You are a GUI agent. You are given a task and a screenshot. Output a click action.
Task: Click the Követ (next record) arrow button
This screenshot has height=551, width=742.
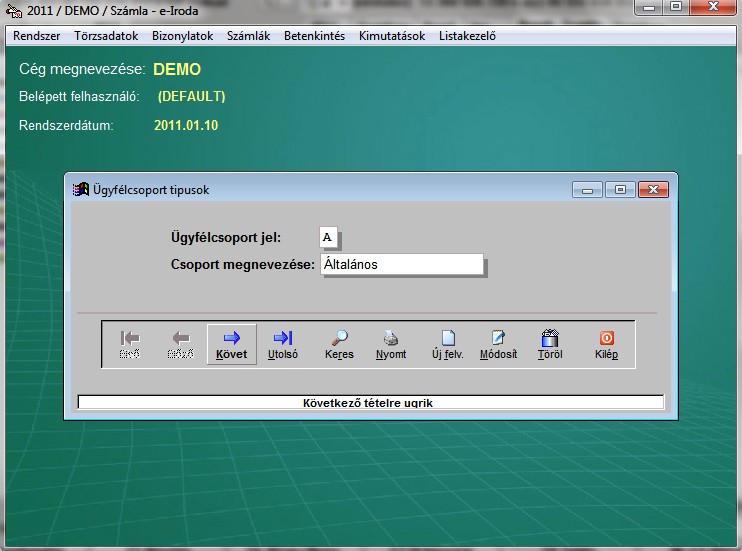tap(231, 344)
